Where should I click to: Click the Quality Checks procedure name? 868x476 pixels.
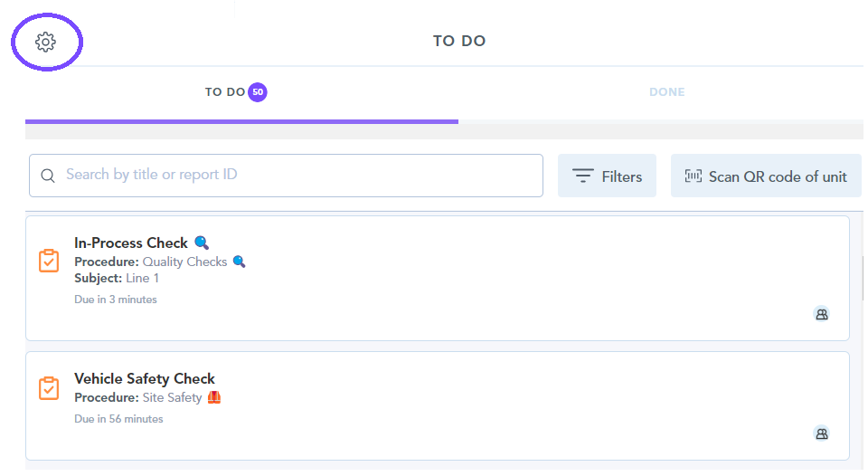185,262
